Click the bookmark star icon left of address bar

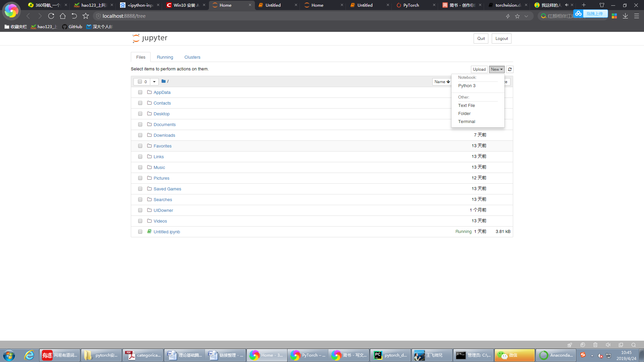(86, 16)
